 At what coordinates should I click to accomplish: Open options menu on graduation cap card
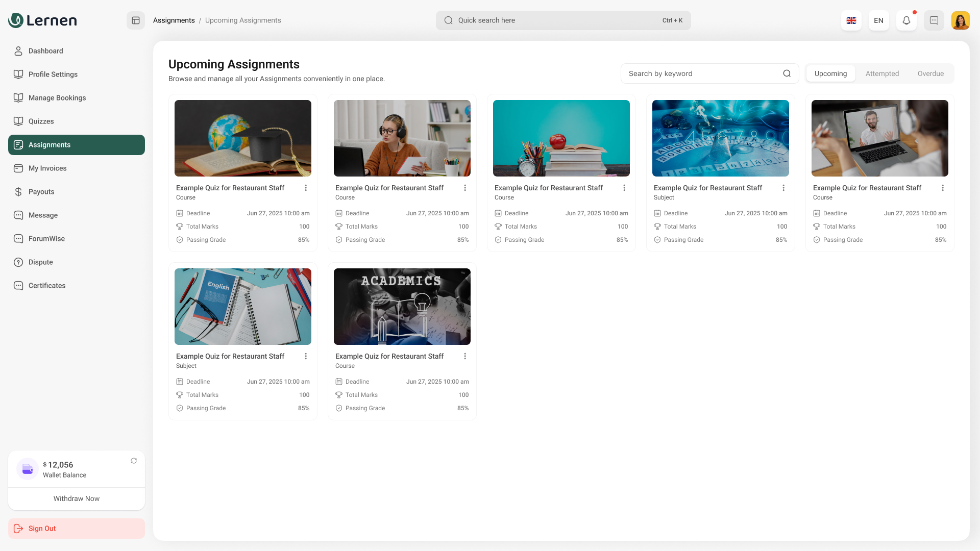coord(306,188)
